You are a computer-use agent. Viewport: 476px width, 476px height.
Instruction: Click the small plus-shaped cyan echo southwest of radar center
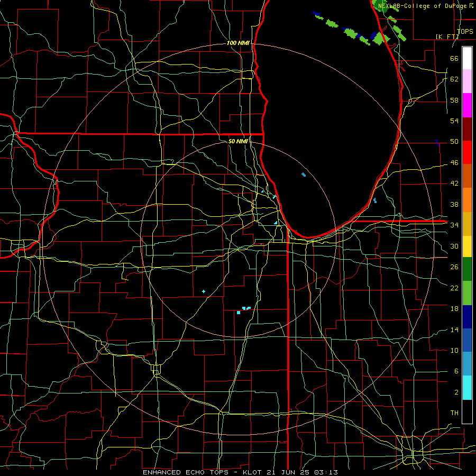pos(204,291)
